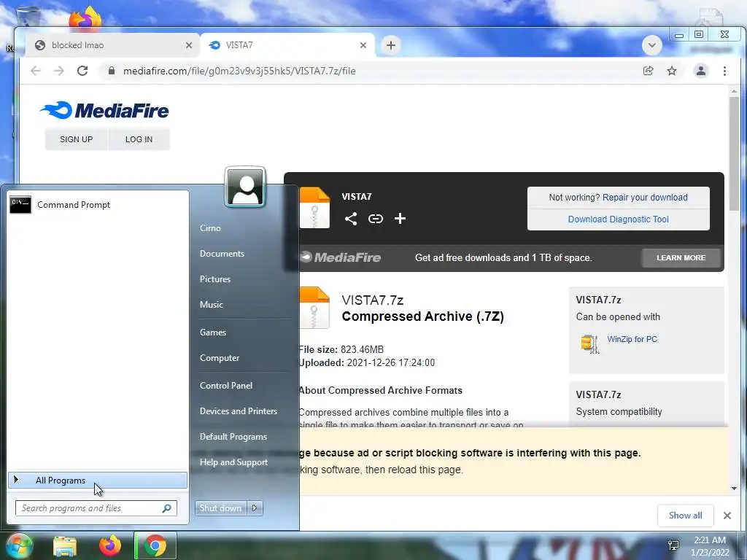Viewport: 747px width, 560px height.
Task: Open Computer from Start menu
Action: 220,358
